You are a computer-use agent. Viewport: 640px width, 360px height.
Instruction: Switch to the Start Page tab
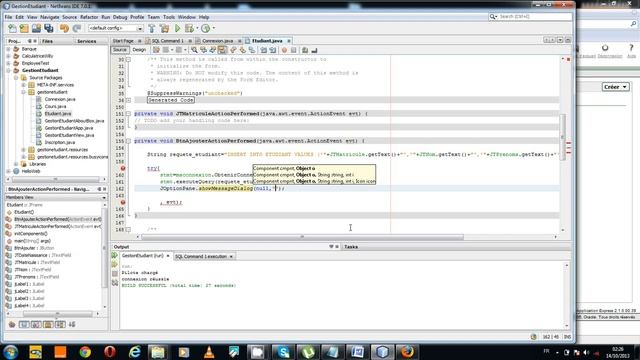click(123, 41)
